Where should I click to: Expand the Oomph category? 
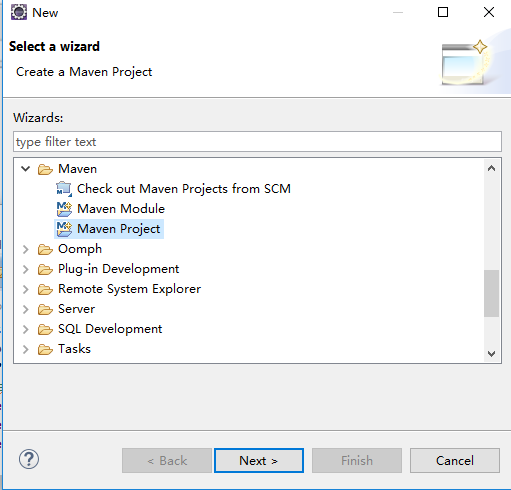pos(26,249)
